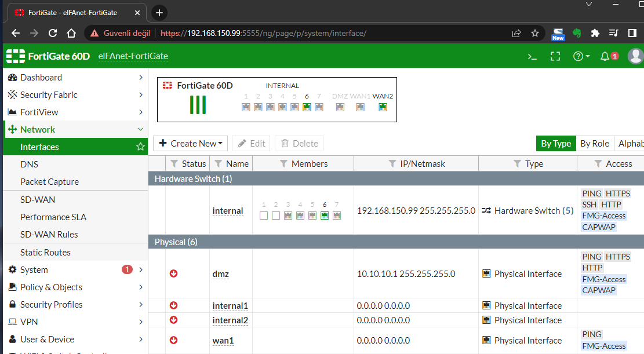Click the favorite star beside Interfaces

[140, 147]
